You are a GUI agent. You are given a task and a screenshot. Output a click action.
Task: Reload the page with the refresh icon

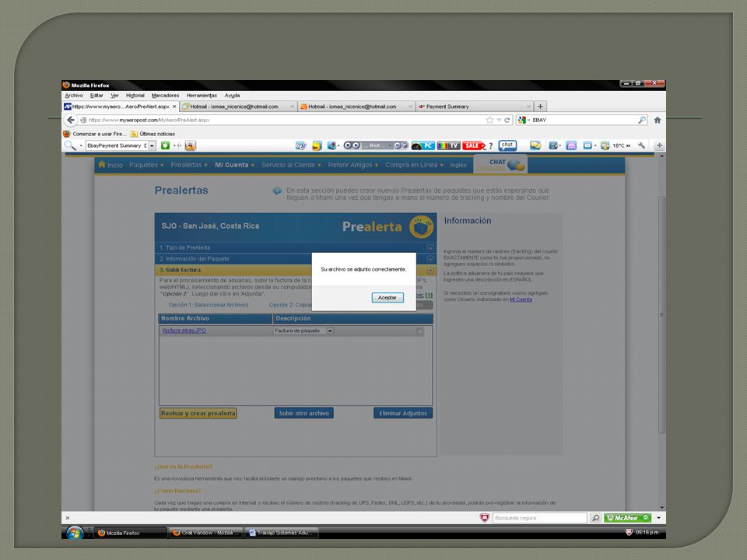pyautogui.click(x=507, y=120)
